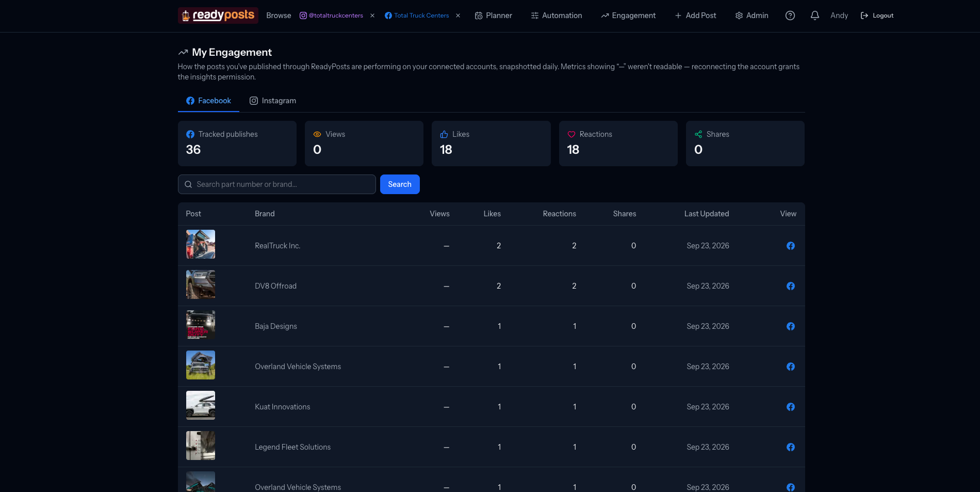Image resolution: width=980 pixels, height=492 pixels.
Task: Click the Shares column header
Action: tap(624, 214)
